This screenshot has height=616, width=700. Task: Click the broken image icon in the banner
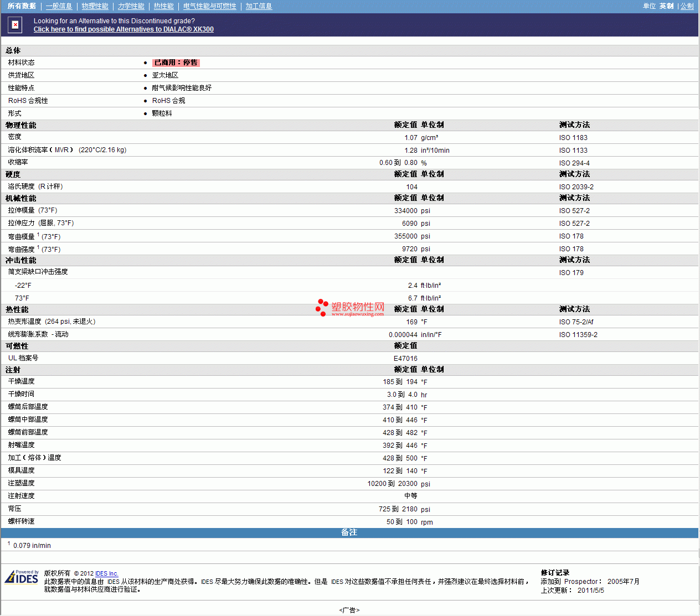coord(16,24)
